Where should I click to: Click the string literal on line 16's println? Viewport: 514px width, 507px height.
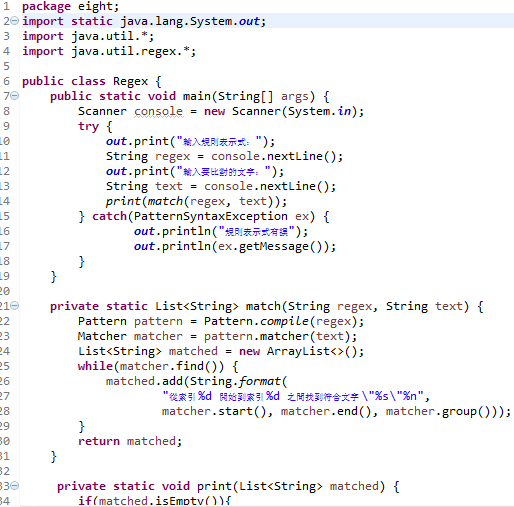[x=256, y=231]
